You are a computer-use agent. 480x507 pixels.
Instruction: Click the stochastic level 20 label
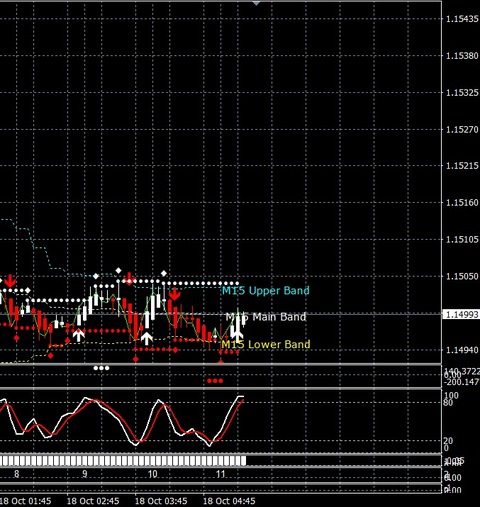click(x=449, y=441)
